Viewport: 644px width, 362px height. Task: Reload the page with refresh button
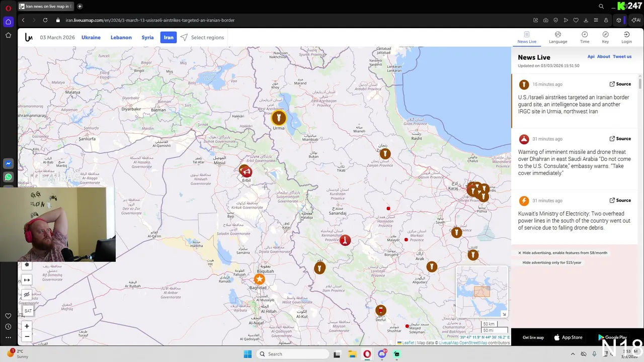click(x=45, y=20)
